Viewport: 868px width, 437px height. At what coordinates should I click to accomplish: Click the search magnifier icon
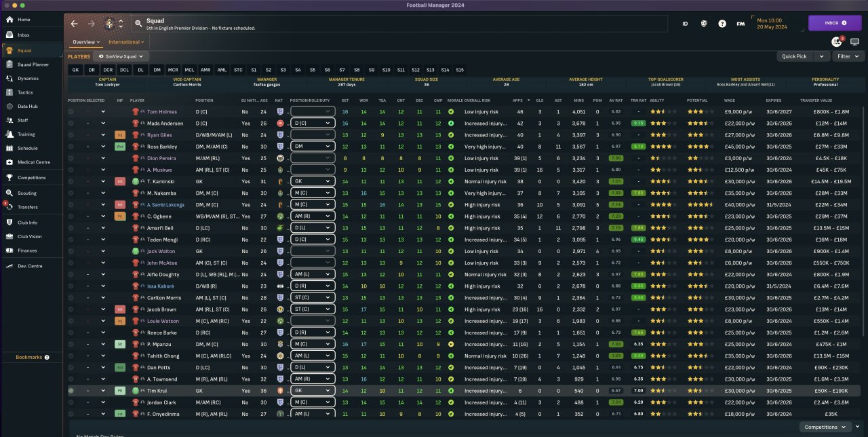pos(138,24)
